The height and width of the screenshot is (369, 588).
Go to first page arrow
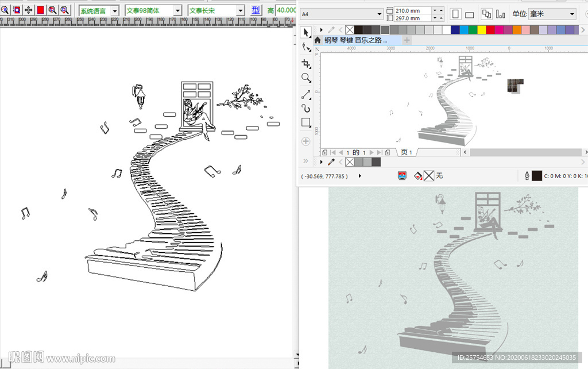pyautogui.click(x=333, y=152)
